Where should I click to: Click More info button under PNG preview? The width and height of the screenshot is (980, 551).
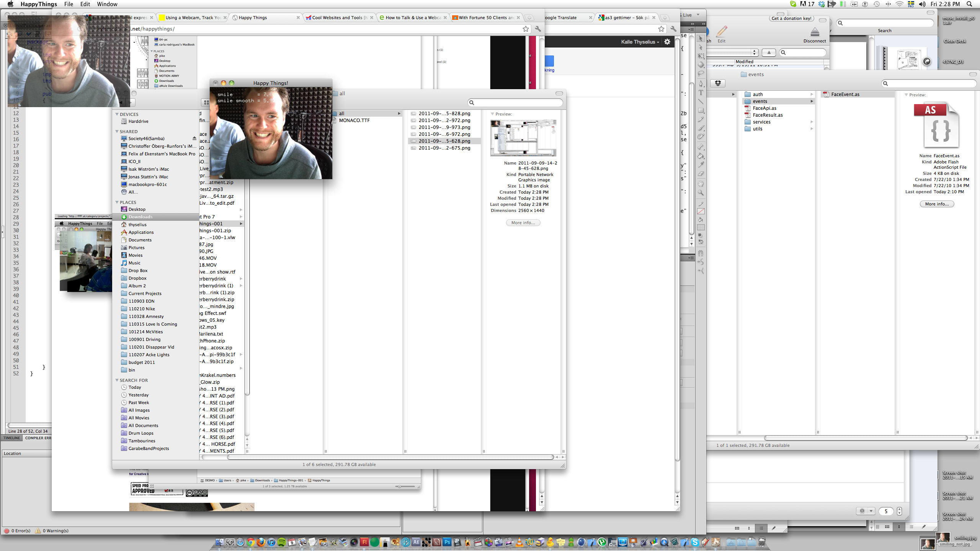pos(523,223)
